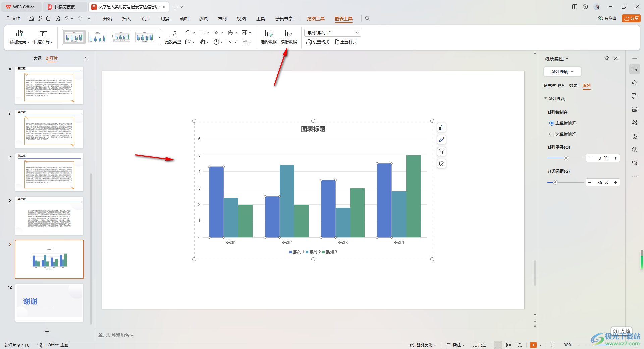Open the search magnifier in ribbon tabs
Screen dimensions: 644x349
coord(368,19)
